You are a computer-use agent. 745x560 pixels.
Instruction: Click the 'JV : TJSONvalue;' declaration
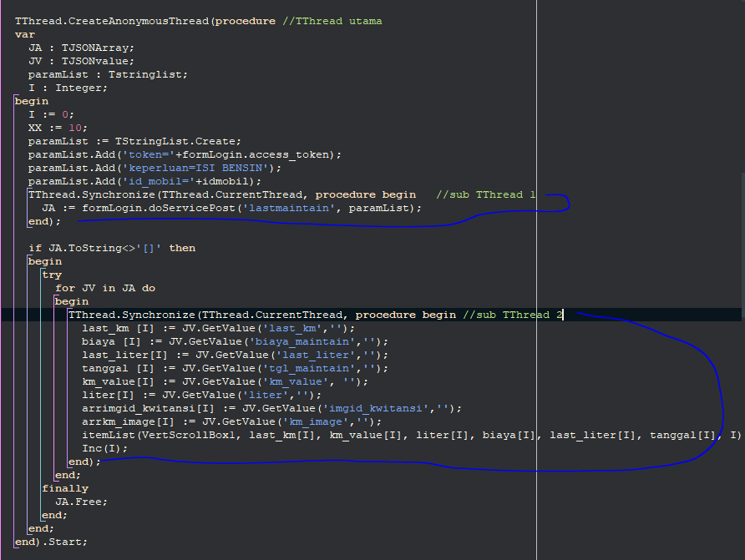click(x=81, y=61)
